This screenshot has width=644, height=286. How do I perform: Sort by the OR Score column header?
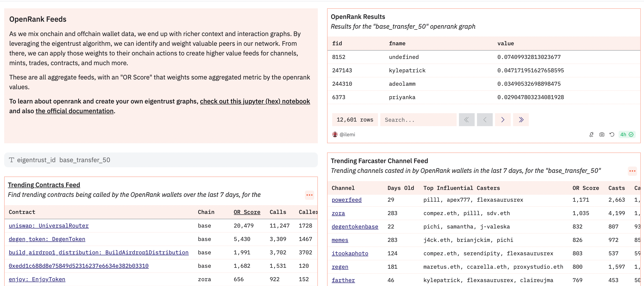(x=247, y=212)
